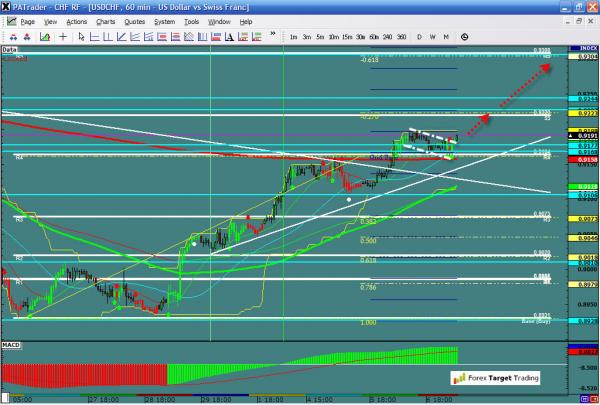
Task: Select the 60m timeframe button
Action: [374, 37]
